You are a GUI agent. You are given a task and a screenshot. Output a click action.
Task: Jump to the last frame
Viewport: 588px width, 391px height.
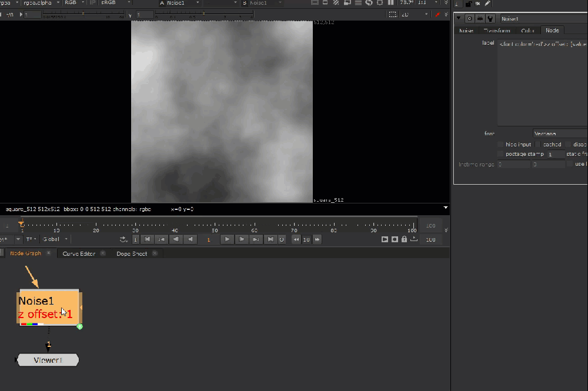coord(270,239)
